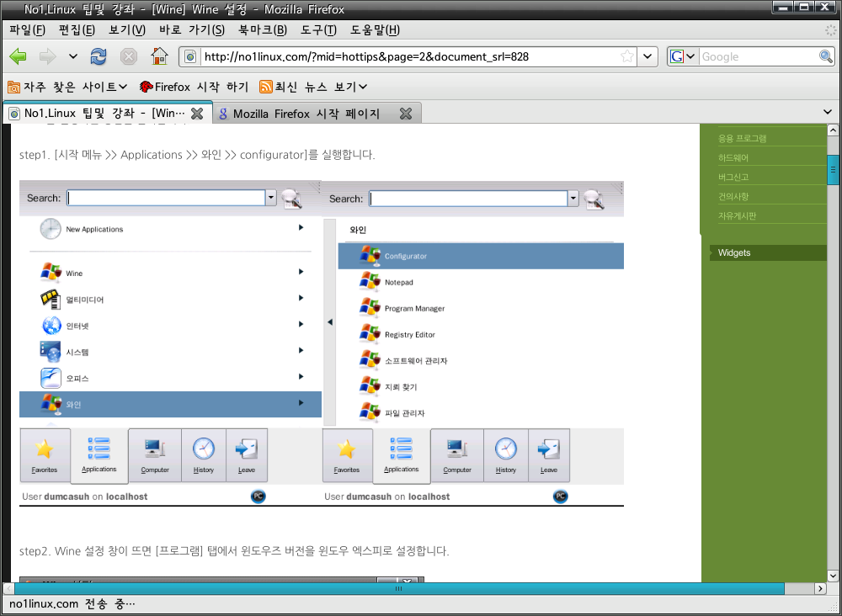The width and height of the screenshot is (842, 616).
Task: Open the left Search field dropdown arrow
Action: click(x=271, y=198)
